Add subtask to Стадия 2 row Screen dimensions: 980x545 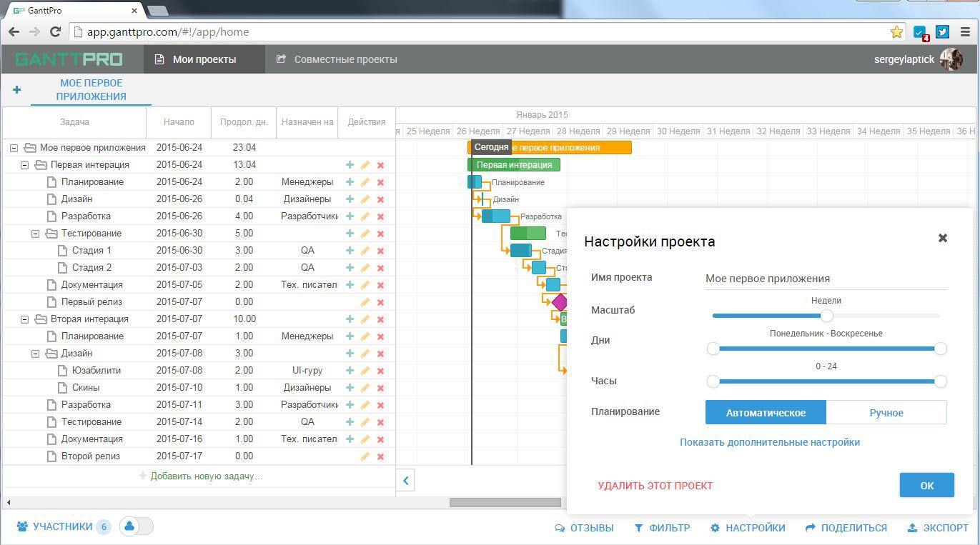tap(350, 268)
